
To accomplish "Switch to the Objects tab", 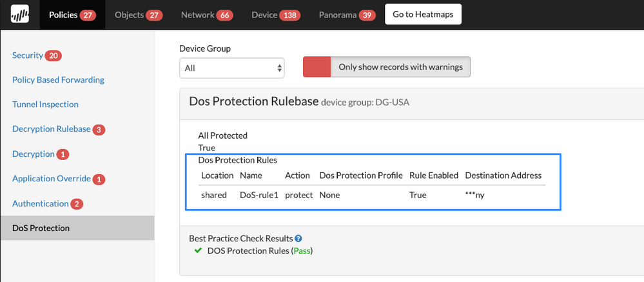I will tap(129, 14).
